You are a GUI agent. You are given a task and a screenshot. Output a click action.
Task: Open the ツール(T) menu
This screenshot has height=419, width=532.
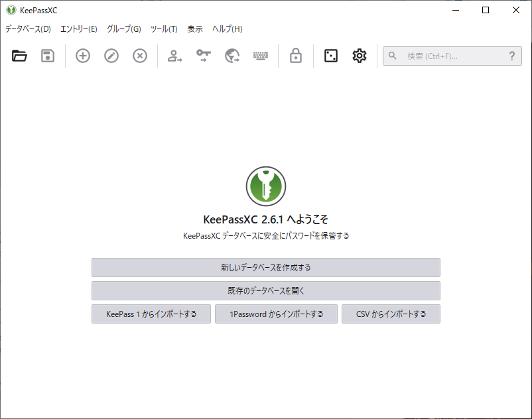coord(164,29)
